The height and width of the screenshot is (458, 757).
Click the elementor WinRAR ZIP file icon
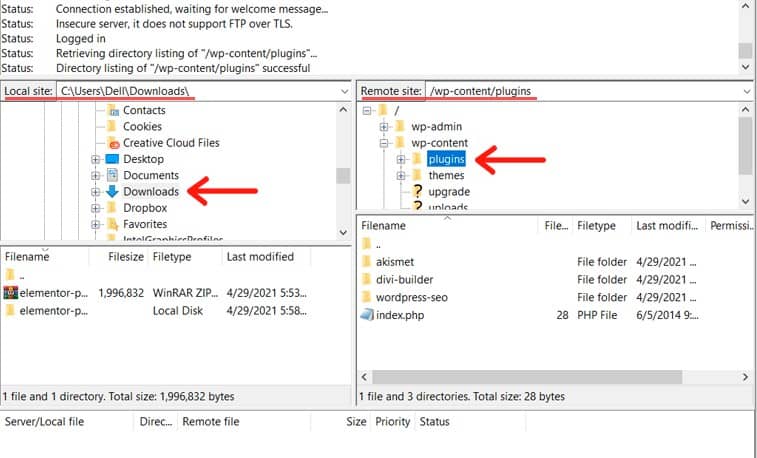11,294
